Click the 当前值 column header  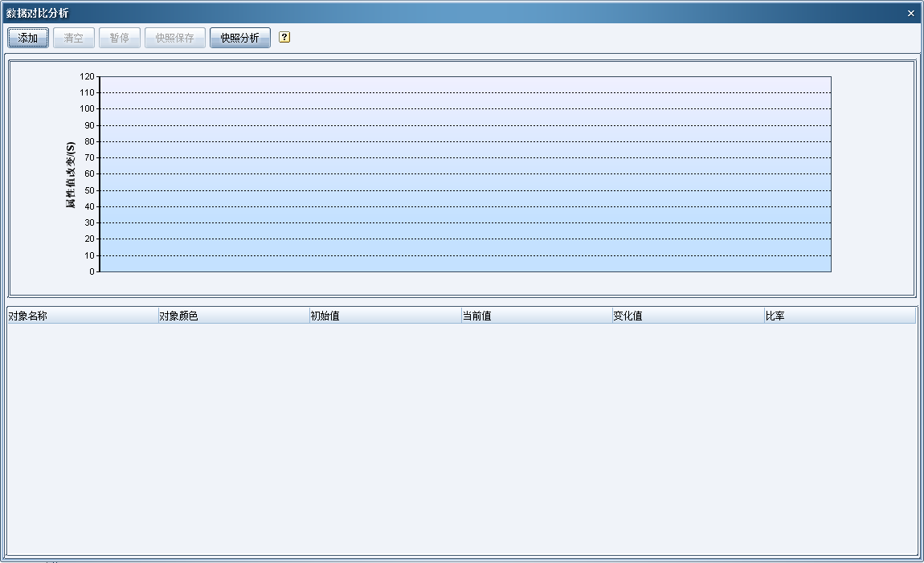pyautogui.click(x=536, y=316)
